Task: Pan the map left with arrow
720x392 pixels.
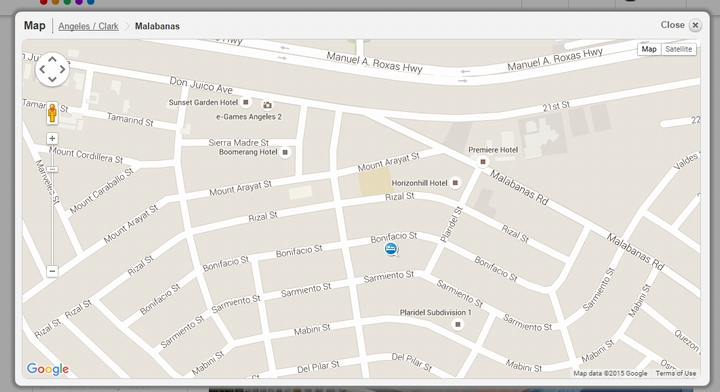Action: [x=42, y=69]
